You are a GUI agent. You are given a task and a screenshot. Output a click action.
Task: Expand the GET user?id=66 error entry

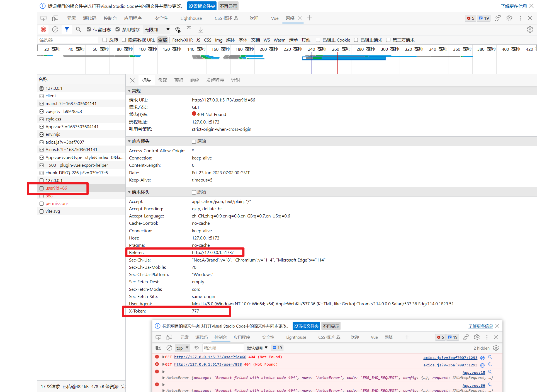coord(164,357)
